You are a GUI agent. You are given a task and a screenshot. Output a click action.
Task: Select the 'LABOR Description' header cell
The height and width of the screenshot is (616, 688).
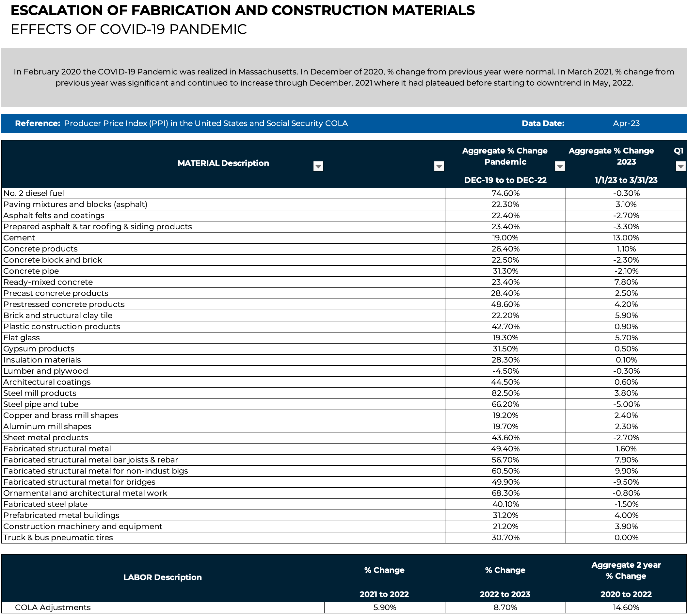162,577
